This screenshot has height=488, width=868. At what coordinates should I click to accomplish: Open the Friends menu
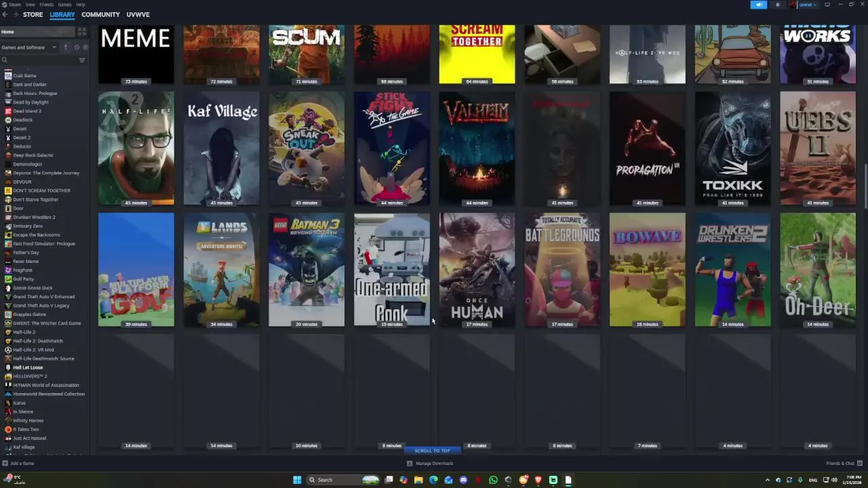pyautogui.click(x=46, y=5)
